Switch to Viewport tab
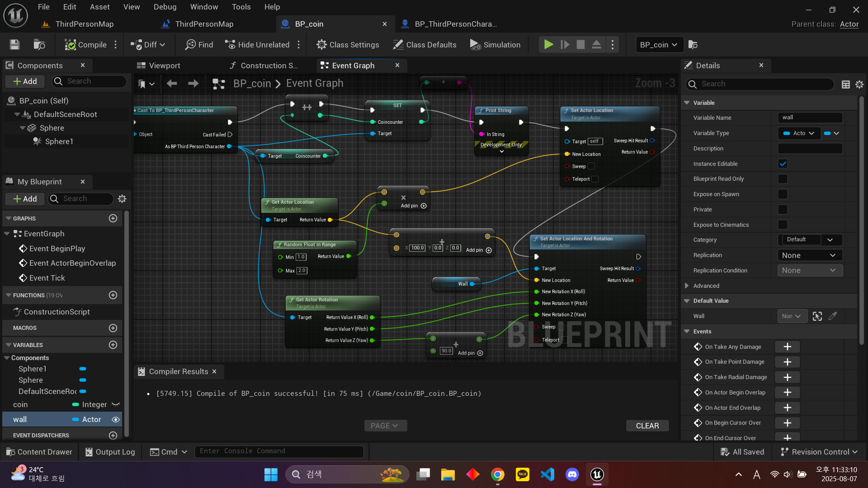 pyautogui.click(x=165, y=66)
